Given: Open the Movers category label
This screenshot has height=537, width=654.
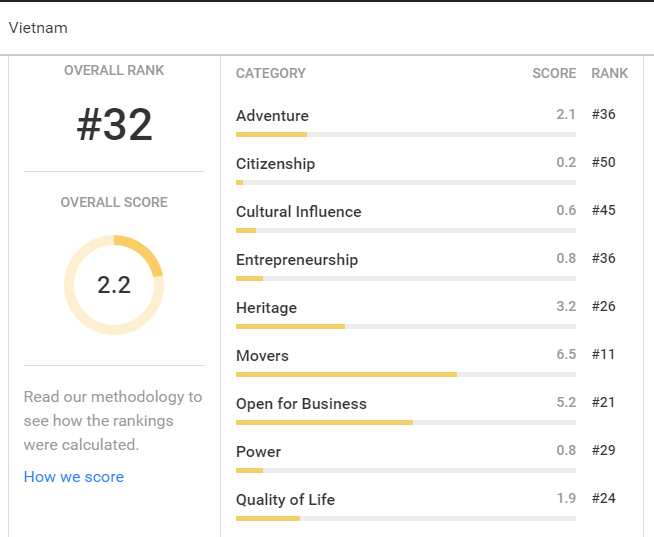Looking at the screenshot, I should point(262,356).
